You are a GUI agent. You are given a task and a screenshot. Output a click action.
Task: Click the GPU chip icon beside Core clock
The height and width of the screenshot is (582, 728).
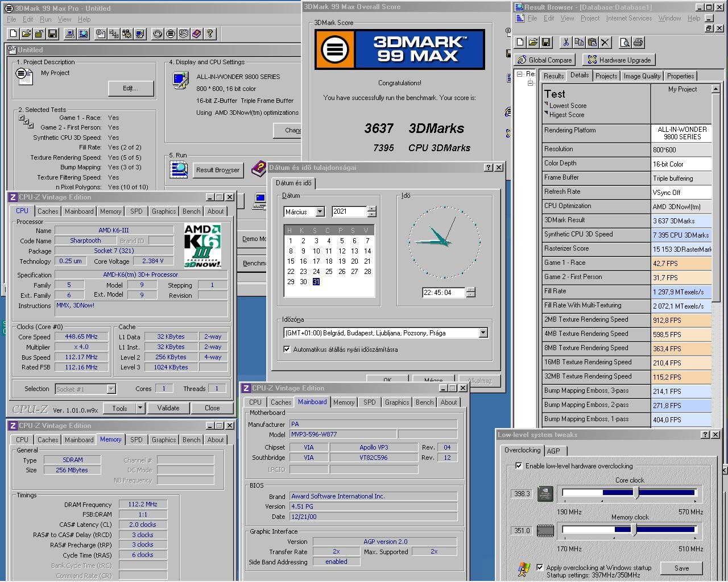(545, 493)
